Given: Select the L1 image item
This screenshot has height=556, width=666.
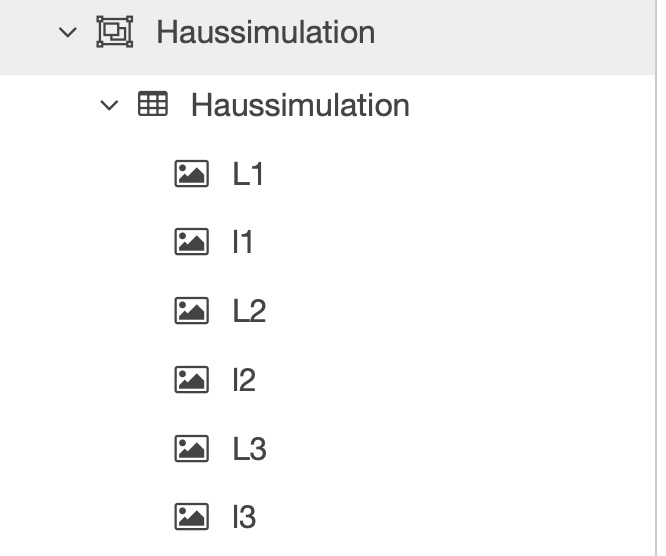Looking at the screenshot, I should (x=248, y=174).
